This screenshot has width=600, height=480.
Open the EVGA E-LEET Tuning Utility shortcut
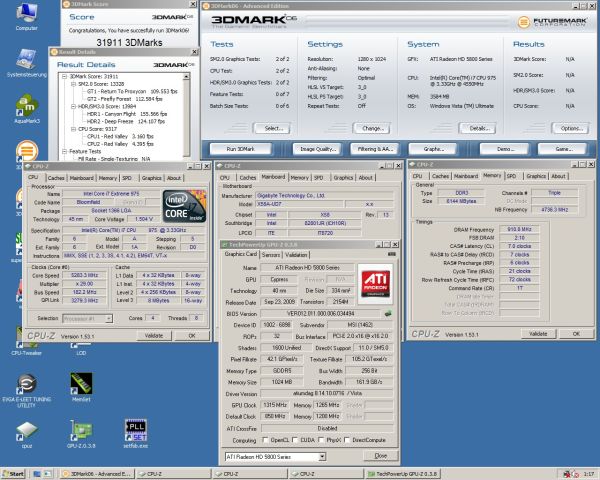[x=26, y=390]
